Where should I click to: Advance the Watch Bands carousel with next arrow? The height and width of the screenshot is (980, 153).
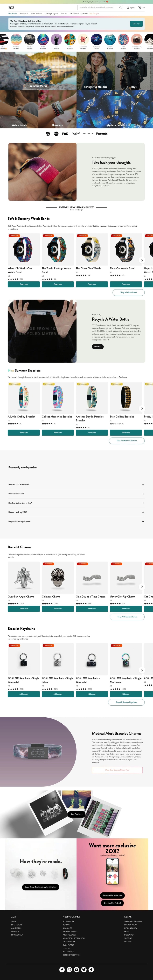(142, 260)
